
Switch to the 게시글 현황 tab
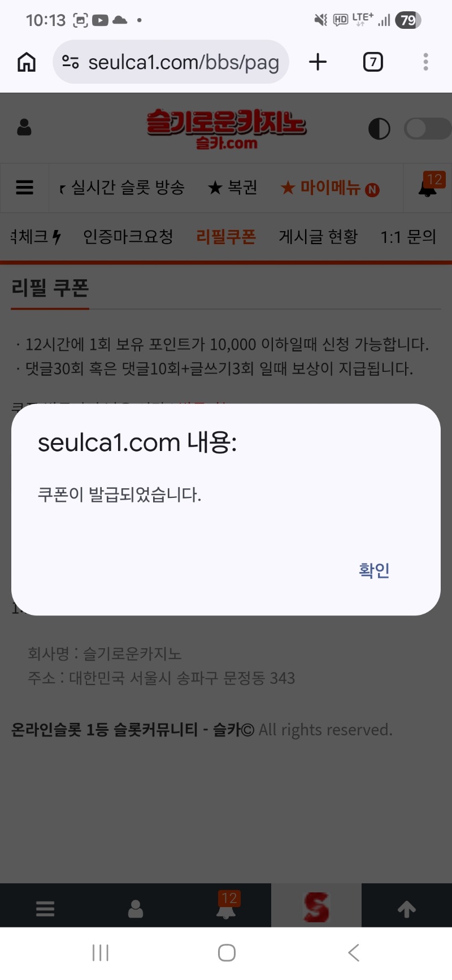[318, 236]
